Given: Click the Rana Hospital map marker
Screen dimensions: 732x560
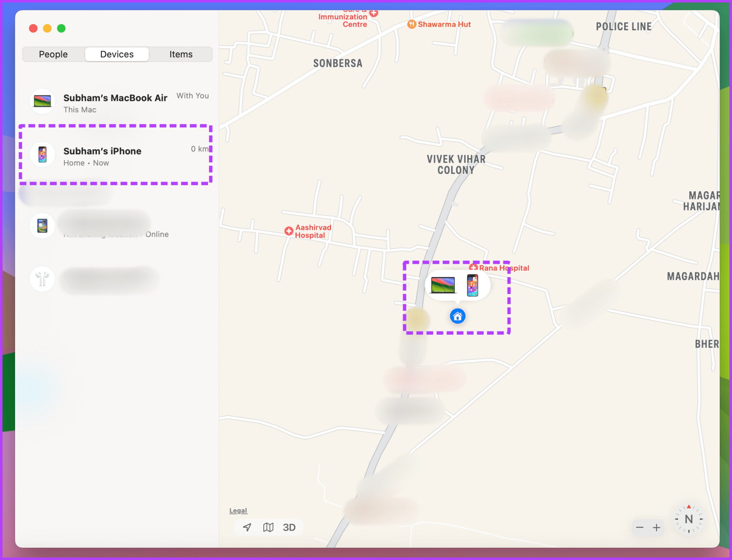Looking at the screenshot, I should [x=474, y=267].
